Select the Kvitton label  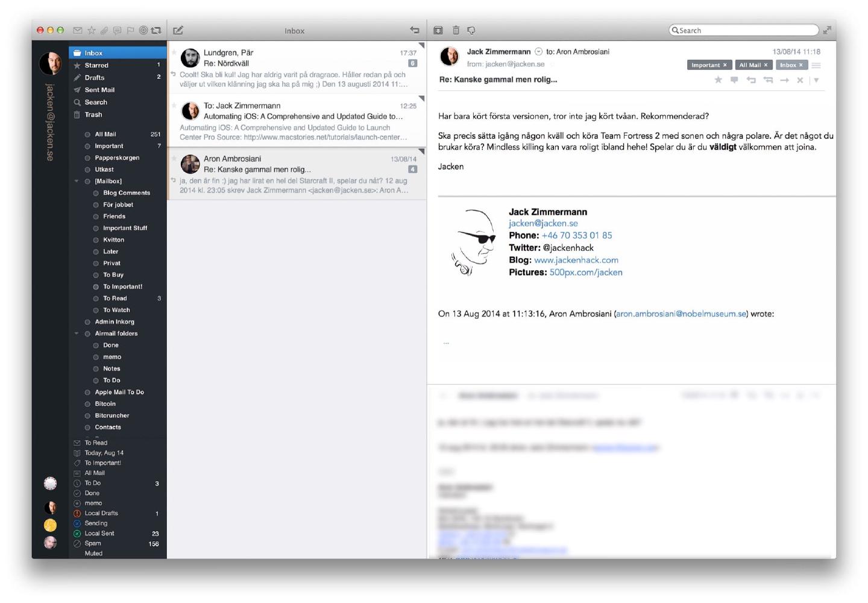coord(113,239)
